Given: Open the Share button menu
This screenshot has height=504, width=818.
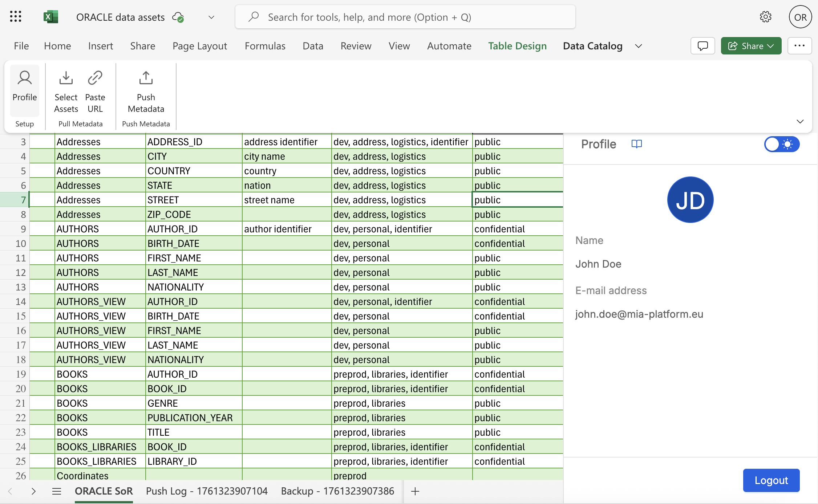Looking at the screenshot, I should coord(751,46).
